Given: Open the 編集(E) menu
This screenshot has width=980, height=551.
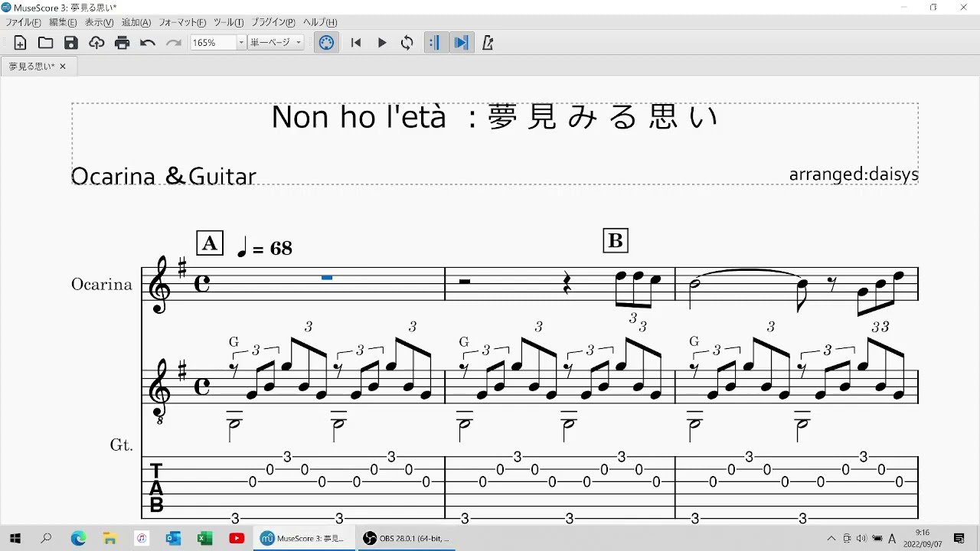Looking at the screenshot, I should [63, 23].
